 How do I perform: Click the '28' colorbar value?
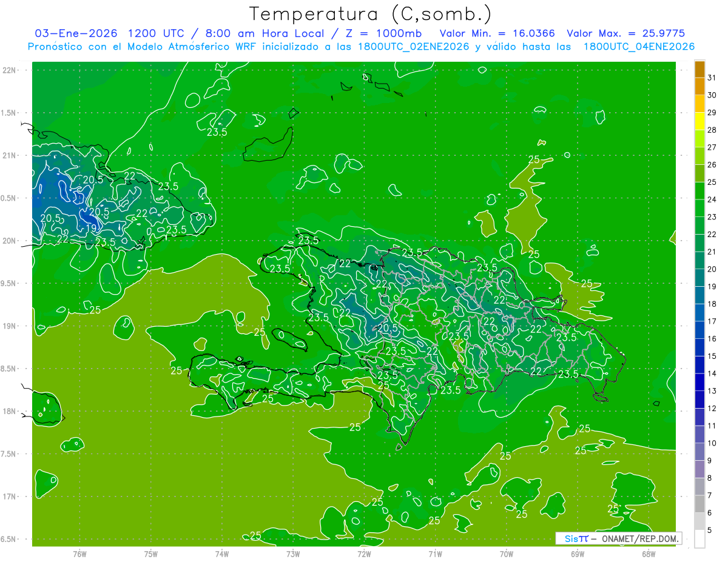coord(712,130)
